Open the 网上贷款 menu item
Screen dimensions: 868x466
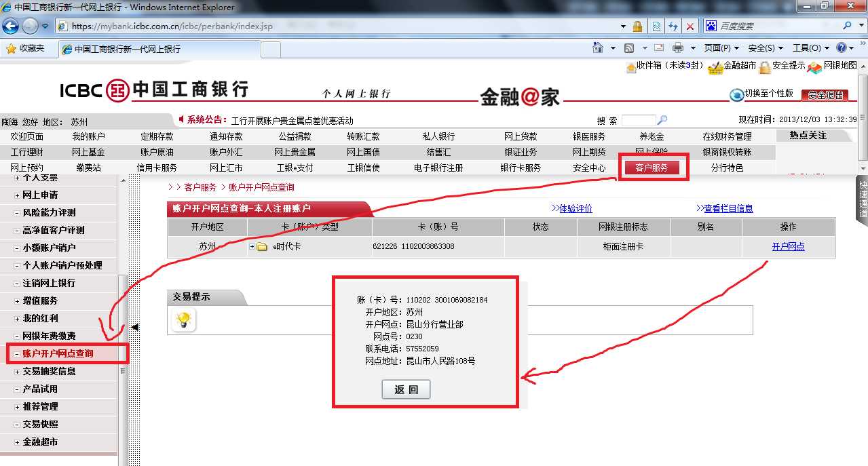pyautogui.click(x=521, y=136)
